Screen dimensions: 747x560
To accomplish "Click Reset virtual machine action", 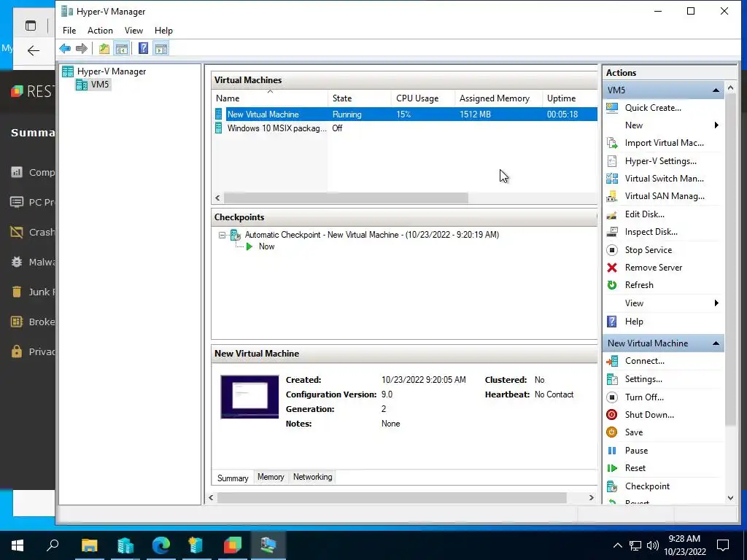I will pos(635,468).
